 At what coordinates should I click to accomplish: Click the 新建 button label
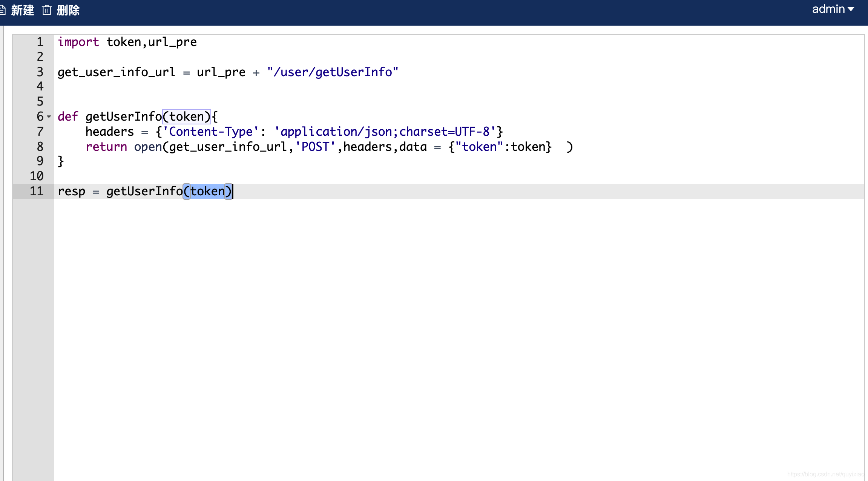pyautogui.click(x=23, y=10)
